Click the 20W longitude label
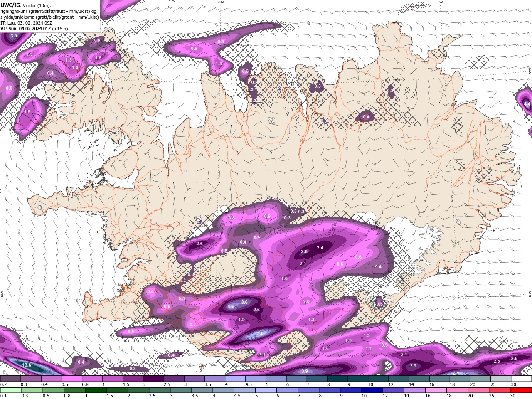This screenshot has width=532, height=399. click(221, 2)
